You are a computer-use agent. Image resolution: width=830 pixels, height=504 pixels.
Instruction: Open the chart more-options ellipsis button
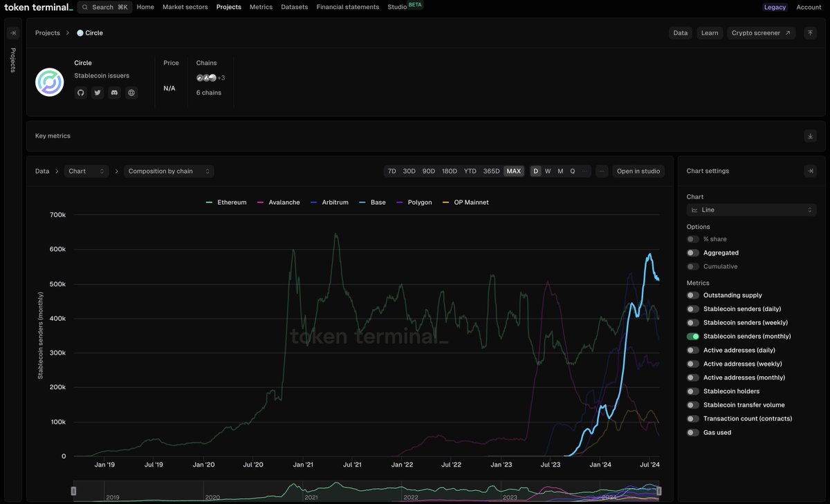point(602,171)
